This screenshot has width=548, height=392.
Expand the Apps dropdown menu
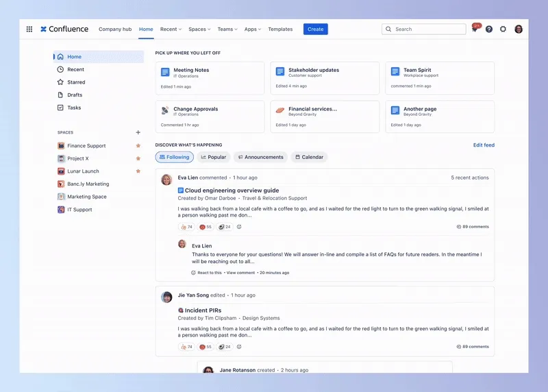253,29
